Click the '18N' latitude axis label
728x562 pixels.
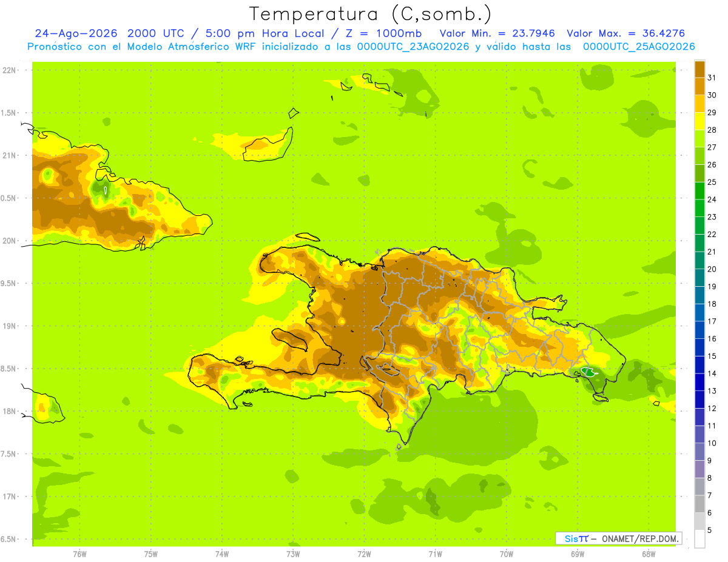point(8,411)
